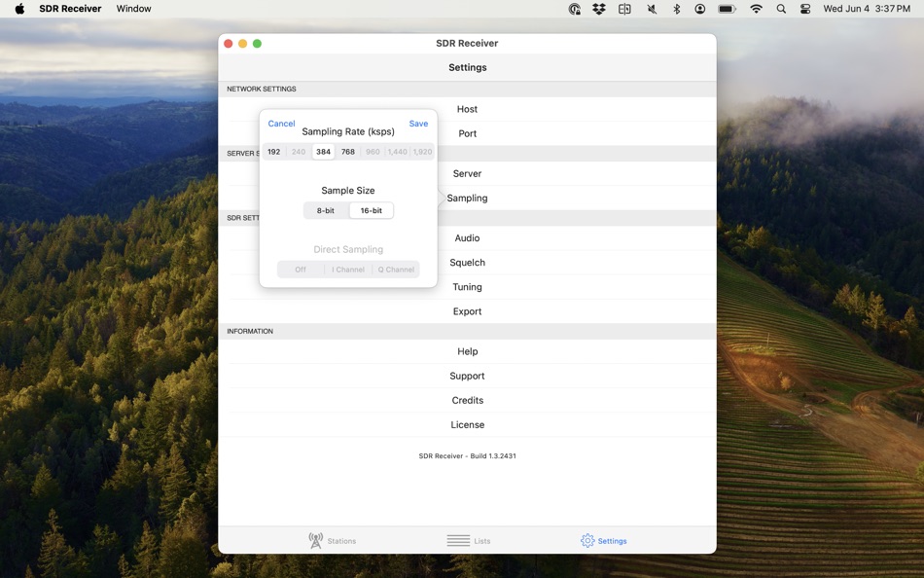Image resolution: width=924 pixels, height=578 pixels.
Task: Open the Window menu
Action: [x=134, y=8]
